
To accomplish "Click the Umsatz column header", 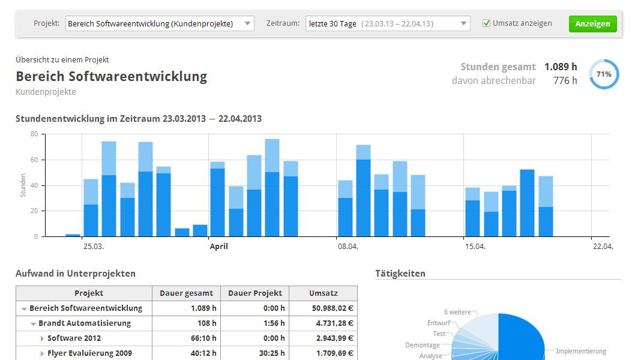I will tap(324, 293).
